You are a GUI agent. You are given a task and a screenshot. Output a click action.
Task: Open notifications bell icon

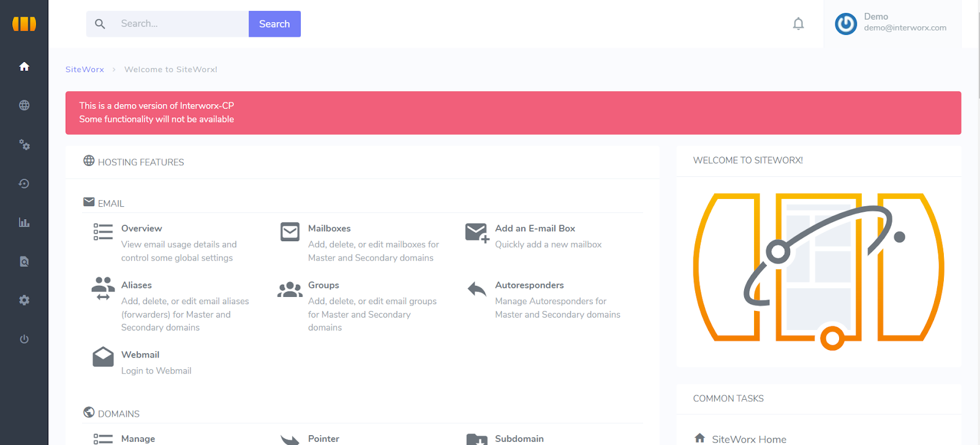point(798,24)
